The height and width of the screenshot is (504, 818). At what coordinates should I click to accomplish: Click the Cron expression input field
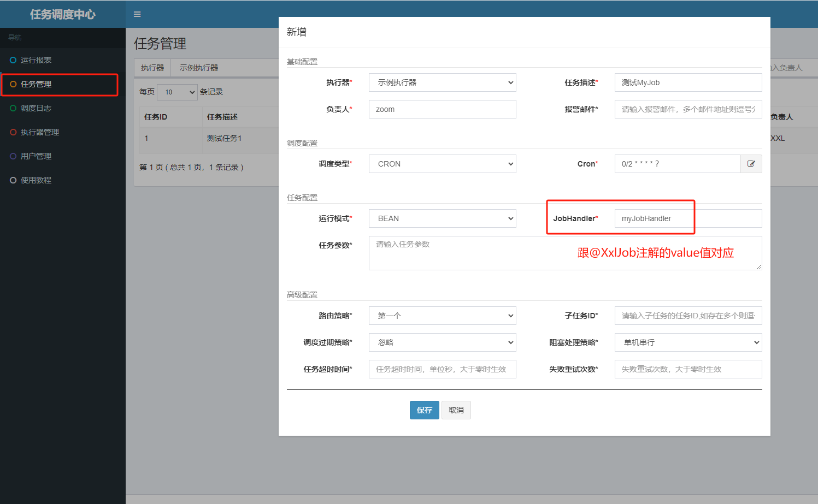tap(678, 164)
